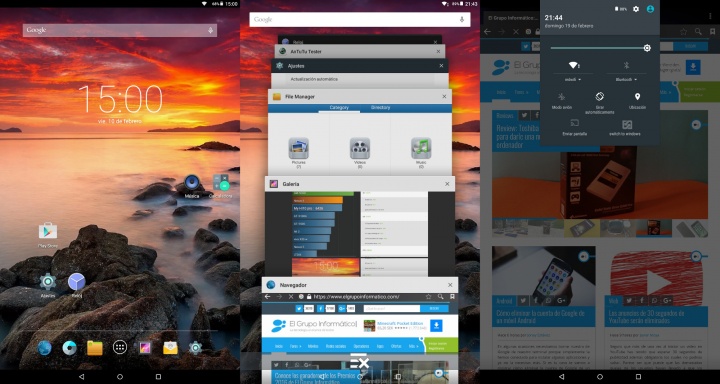Open the email envelope icon in dock
The width and height of the screenshot is (720, 384).
tap(170, 348)
